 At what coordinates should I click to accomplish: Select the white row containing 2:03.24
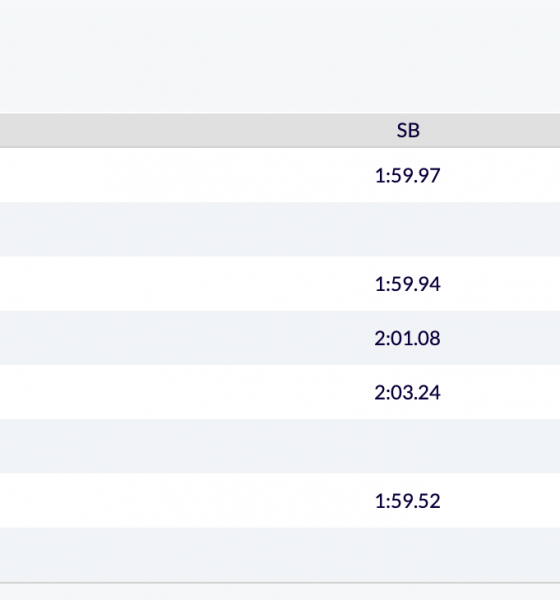pos(280,392)
